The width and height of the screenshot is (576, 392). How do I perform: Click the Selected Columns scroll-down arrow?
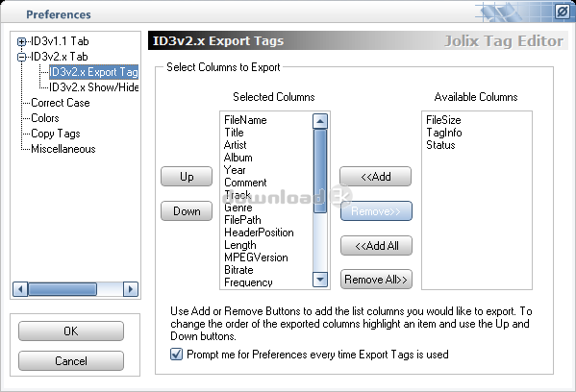tap(320, 280)
